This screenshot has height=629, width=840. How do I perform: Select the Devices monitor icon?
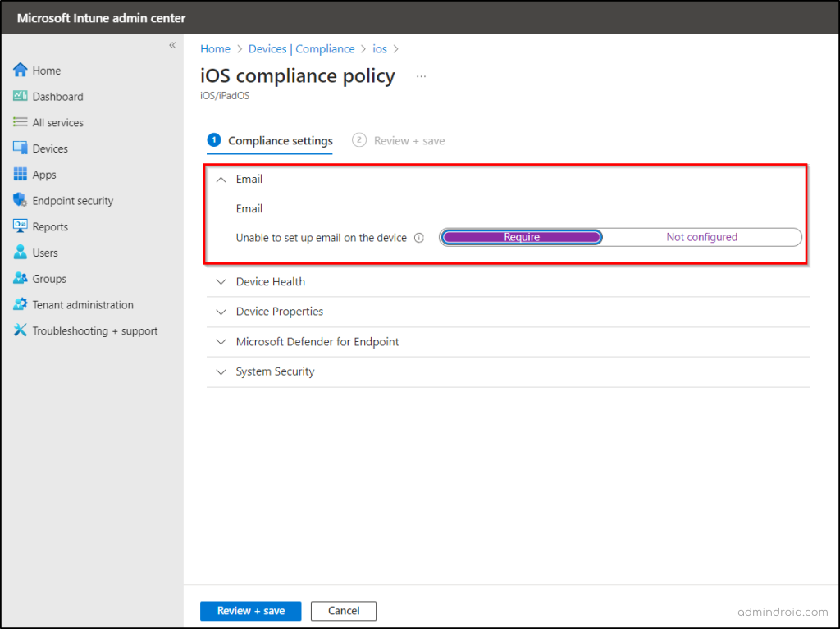(21, 148)
